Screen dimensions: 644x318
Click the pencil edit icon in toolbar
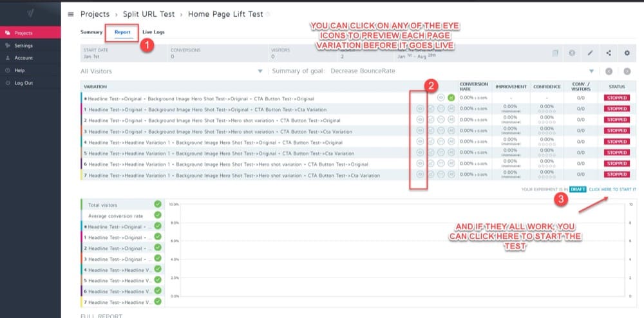pos(590,53)
